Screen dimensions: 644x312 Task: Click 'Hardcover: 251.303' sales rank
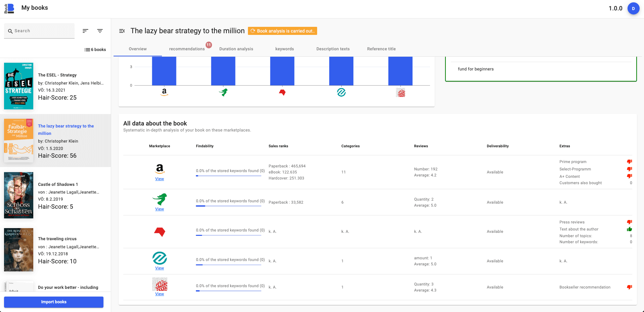(286, 178)
